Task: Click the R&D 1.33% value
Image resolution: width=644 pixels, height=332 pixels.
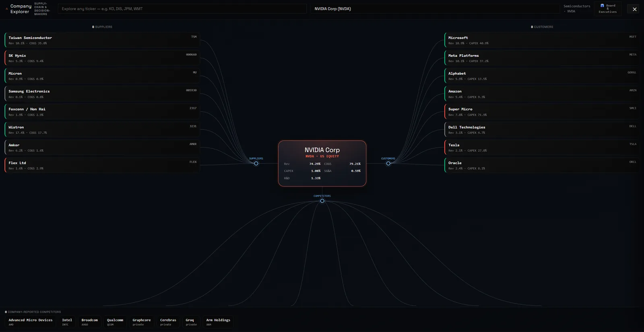Action: click(x=316, y=178)
